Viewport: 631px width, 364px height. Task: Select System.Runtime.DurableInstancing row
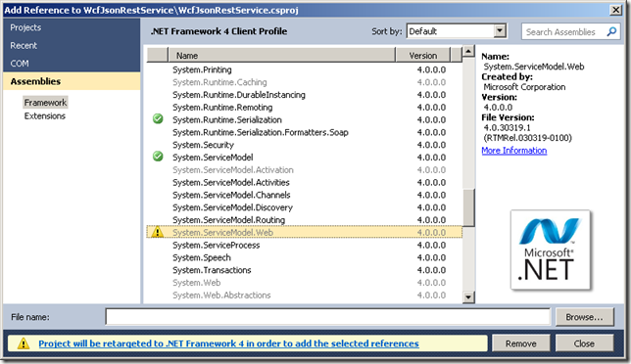[x=304, y=95]
